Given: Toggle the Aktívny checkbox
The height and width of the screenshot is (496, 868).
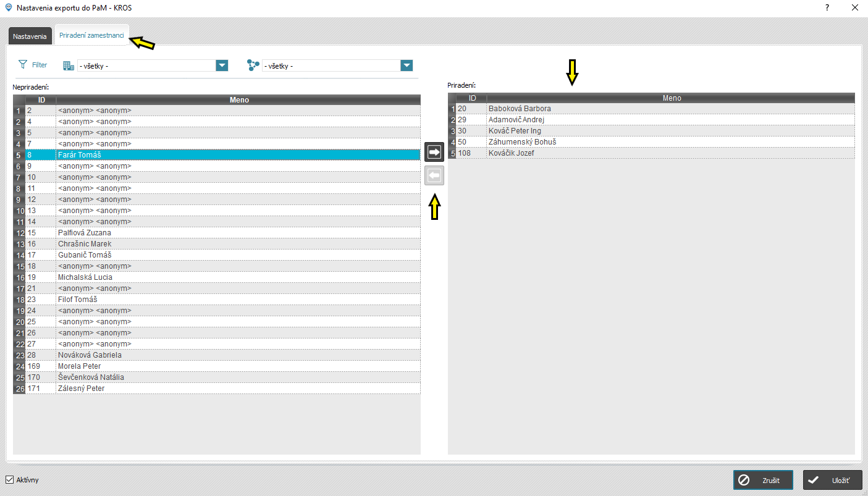Looking at the screenshot, I should (9, 480).
